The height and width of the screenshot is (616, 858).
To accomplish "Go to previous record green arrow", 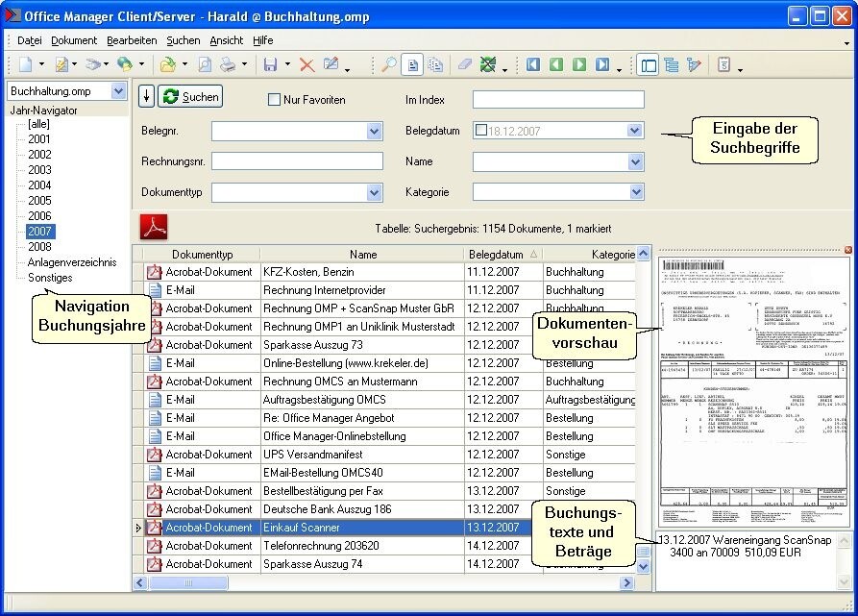I will [x=556, y=64].
